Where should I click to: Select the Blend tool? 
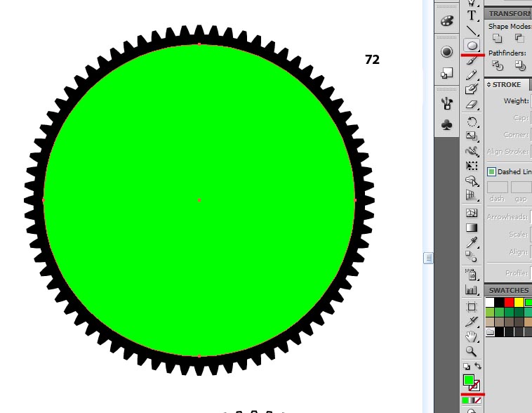tap(471, 256)
